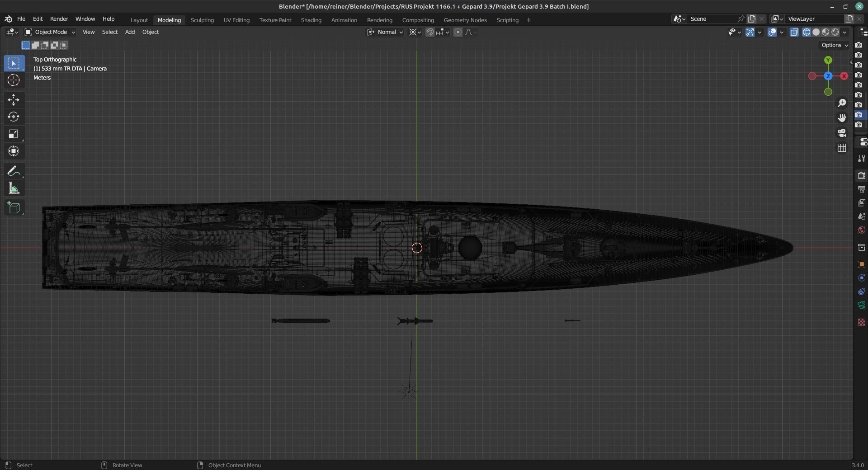The height and width of the screenshot is (470, 868).
Task: Switch orthographic/perspective with grid icon
Action: [842, 148]
